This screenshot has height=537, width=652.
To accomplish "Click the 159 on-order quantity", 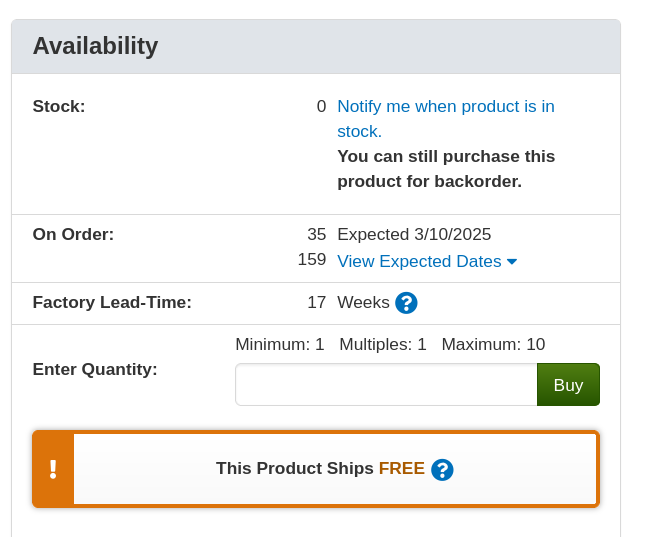I will tap(312, 259).
